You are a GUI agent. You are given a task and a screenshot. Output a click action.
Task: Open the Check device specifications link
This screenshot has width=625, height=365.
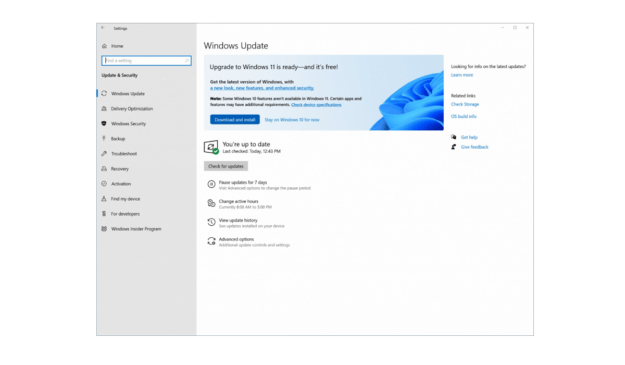click(316, 105)
